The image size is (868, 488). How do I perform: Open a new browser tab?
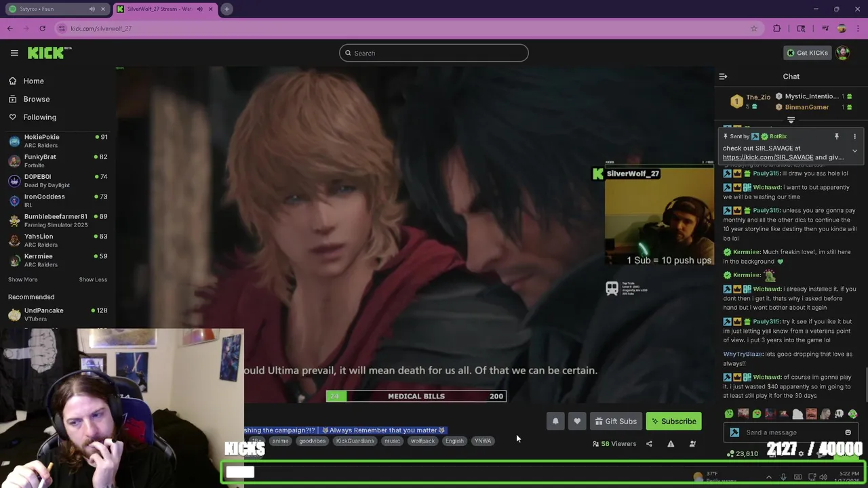tap(226, 9)
